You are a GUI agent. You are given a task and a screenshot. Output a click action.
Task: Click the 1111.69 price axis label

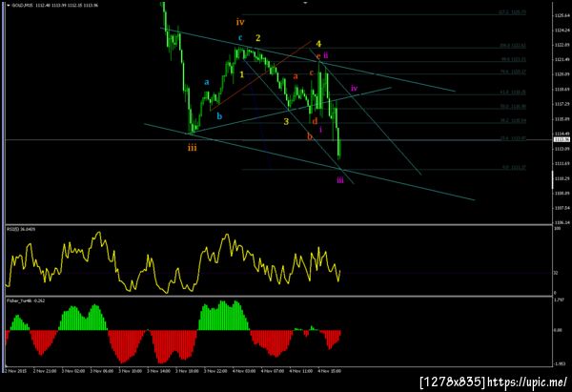tap(562, 163)
